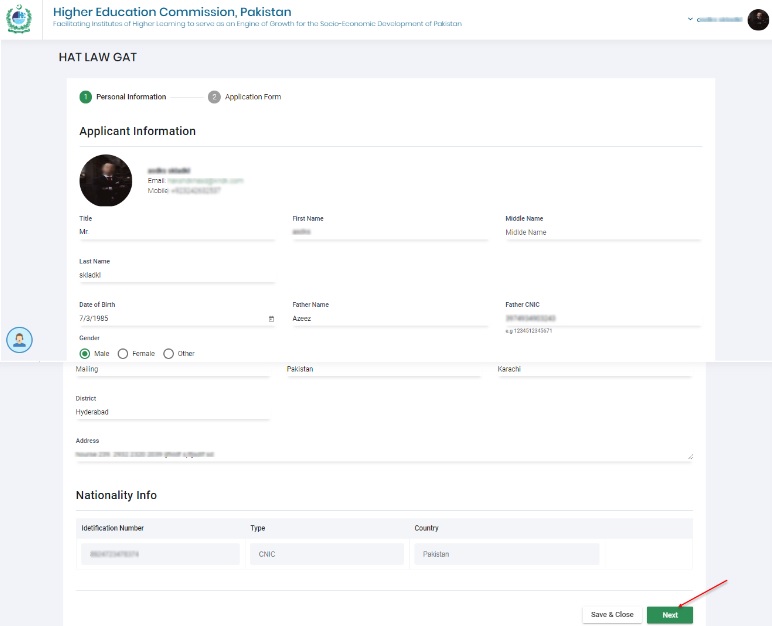
Task: Expand the user account dropdown arrow
Action: coord(690,19)
